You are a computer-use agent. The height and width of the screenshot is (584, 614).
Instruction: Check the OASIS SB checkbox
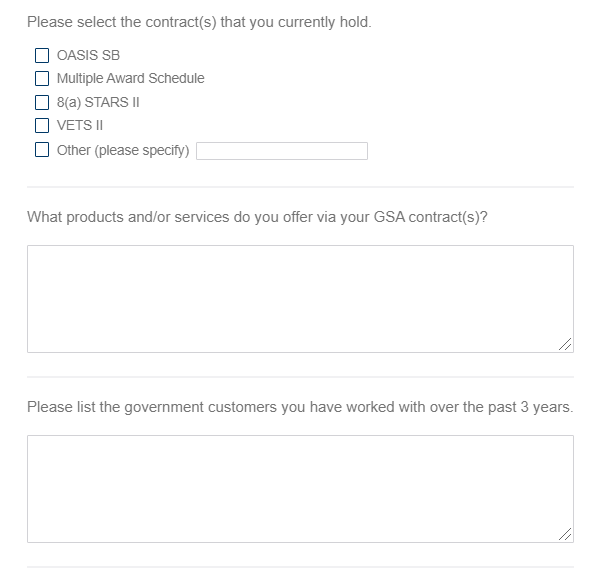pos(42,55)
